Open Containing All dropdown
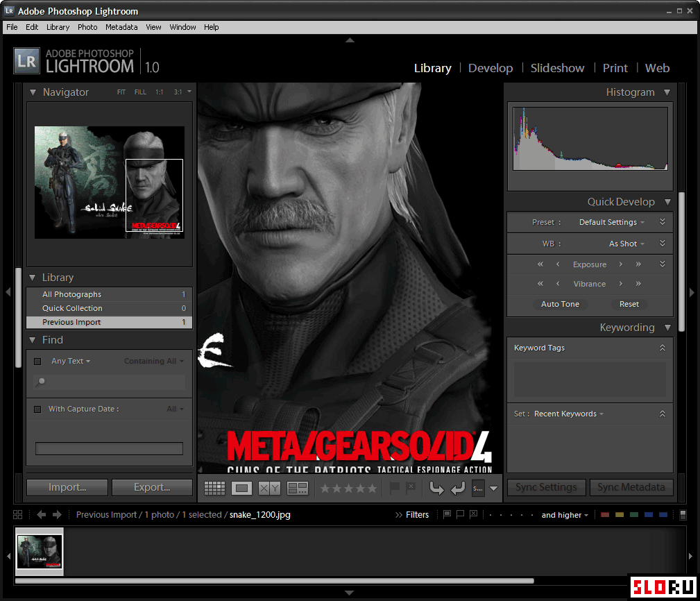 tap(153, 361)
